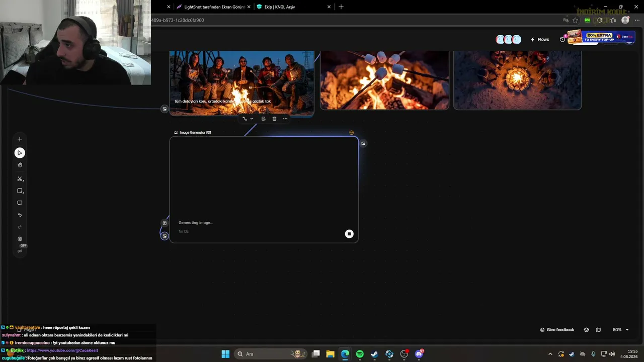Click the text input port of Image Generator #21
The image size is (644, 362).
coord(165,223)
